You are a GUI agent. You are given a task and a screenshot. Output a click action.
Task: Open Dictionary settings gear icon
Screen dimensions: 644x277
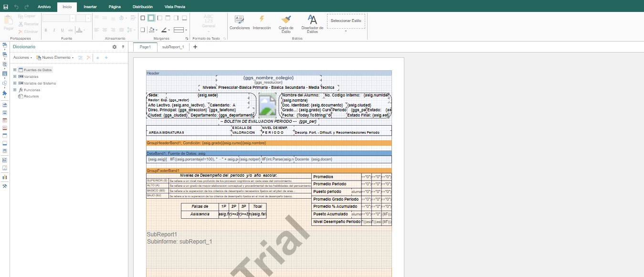(114, 47)
